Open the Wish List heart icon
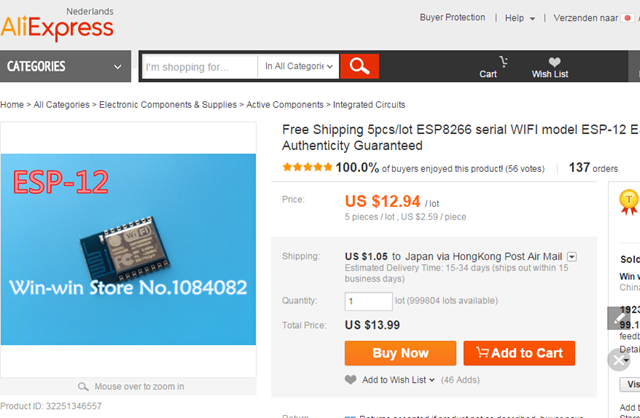The image size is (640, 418). coord(550,67)
